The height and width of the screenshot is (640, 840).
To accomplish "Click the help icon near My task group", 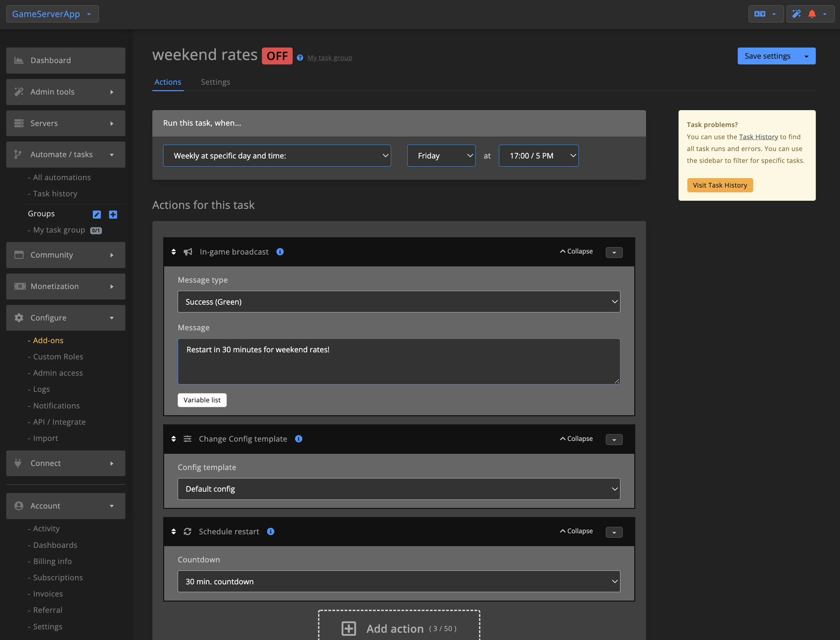I will coord(300,58).
